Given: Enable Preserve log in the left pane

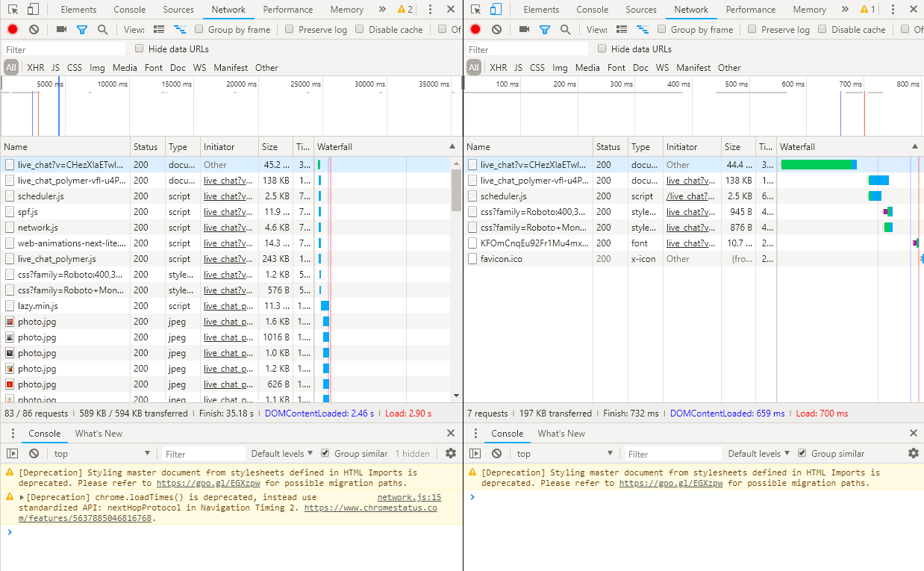Looking at the screenshot, I should pos(289,30).
